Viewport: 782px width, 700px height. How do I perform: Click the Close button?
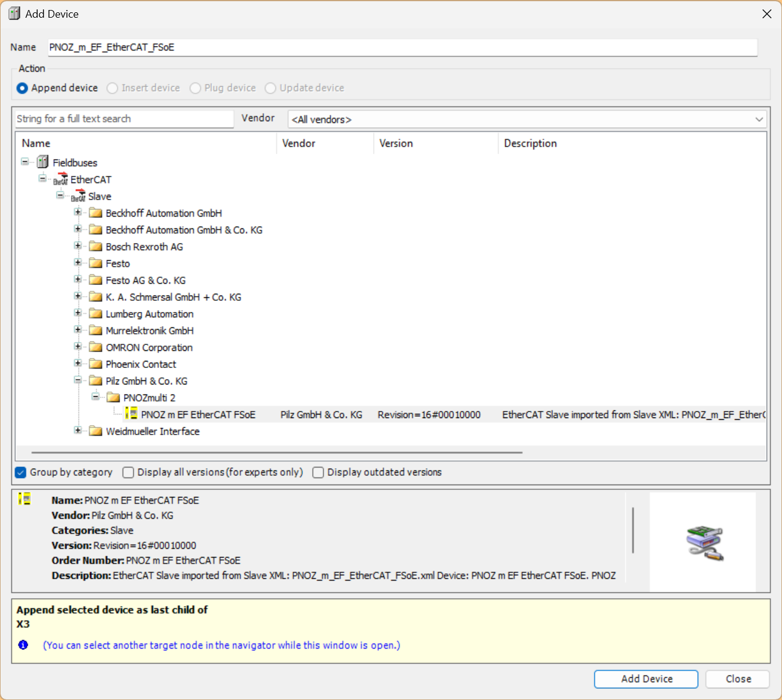coord(738,679)
